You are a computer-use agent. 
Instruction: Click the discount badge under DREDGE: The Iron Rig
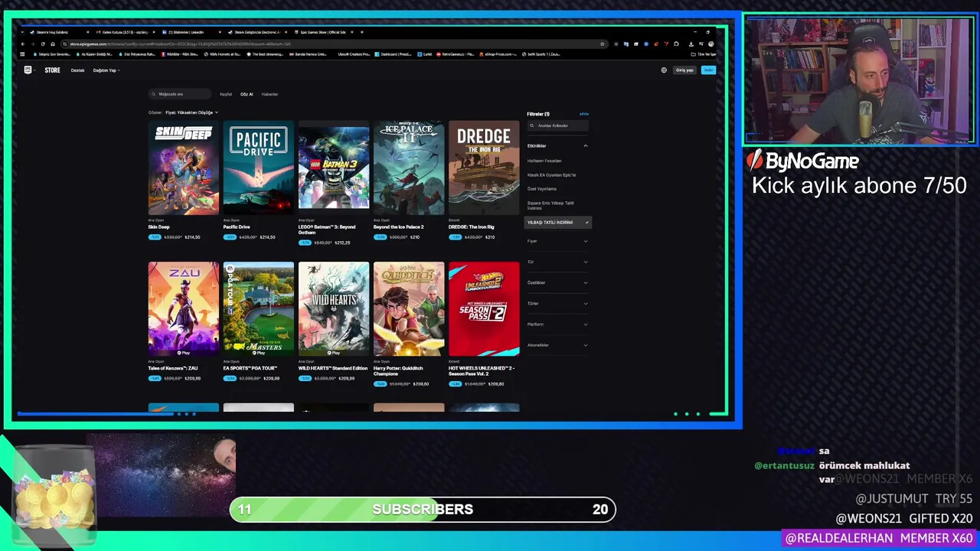pyautogui.click(x=455, y=237)
